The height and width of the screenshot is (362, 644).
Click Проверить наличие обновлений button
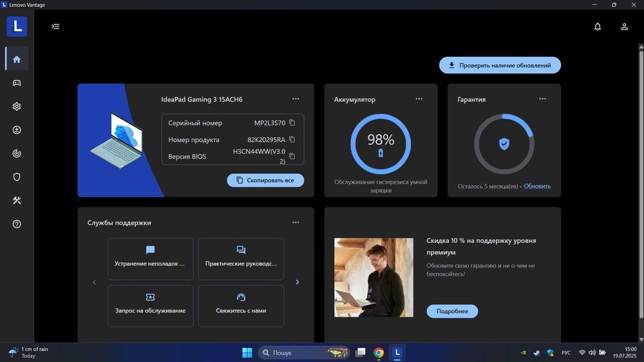coord(500,65)
